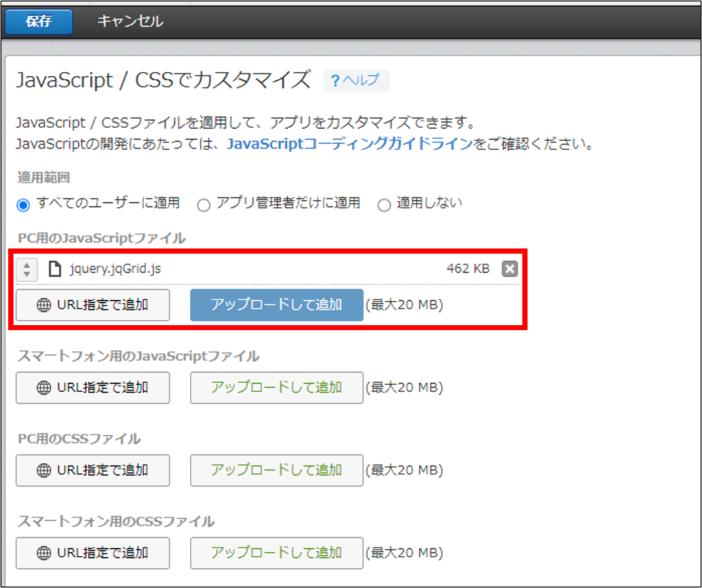Click the globe icon on スマートフォン用JavaScript URL add button
This screenshot has width=702, height=588.
pyautogui.click(x=43, y=388)
